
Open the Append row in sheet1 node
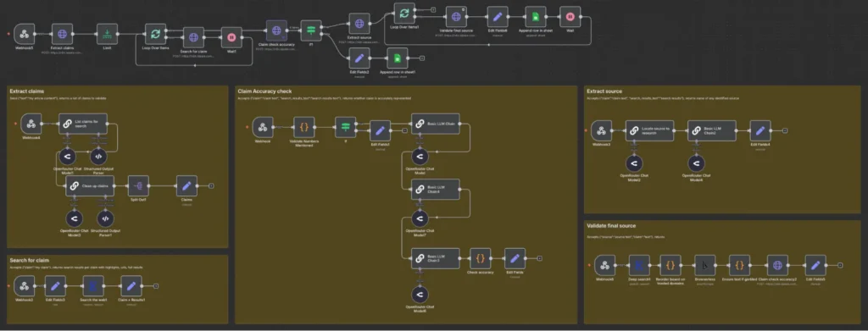pos(397,58)
